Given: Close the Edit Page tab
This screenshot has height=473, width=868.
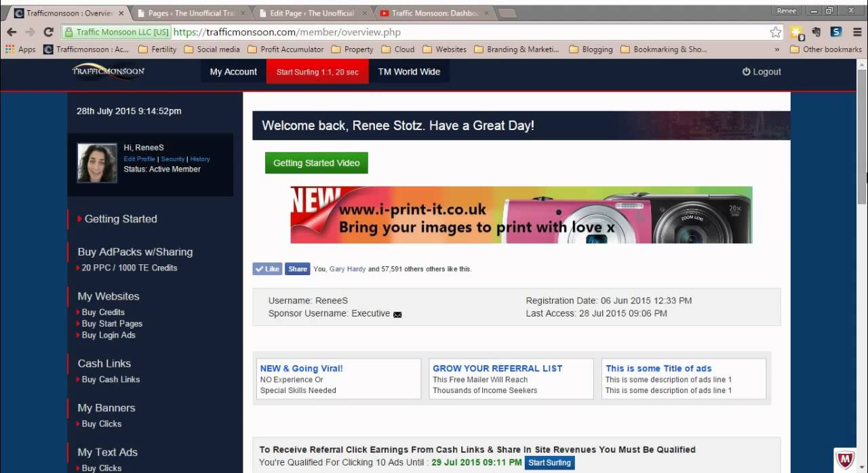Looking at the screenshot, I should tap(363, 13).
